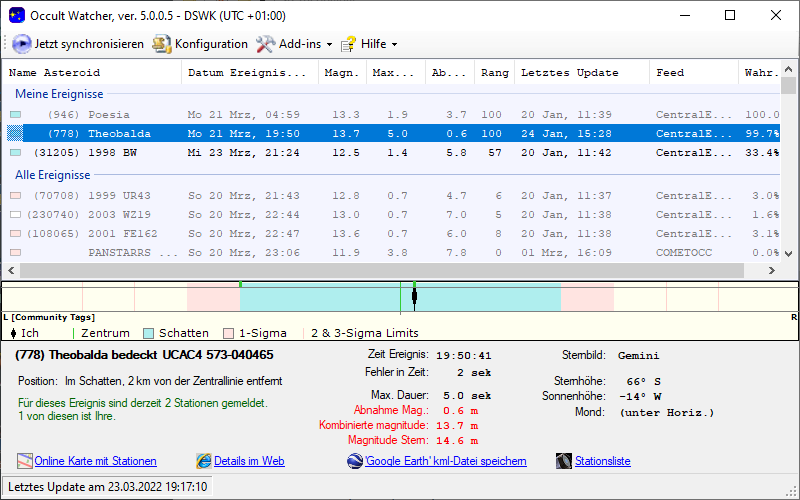Toggle the station marker for Poesia event
800x500 pixels.
(x=15, y=115)
